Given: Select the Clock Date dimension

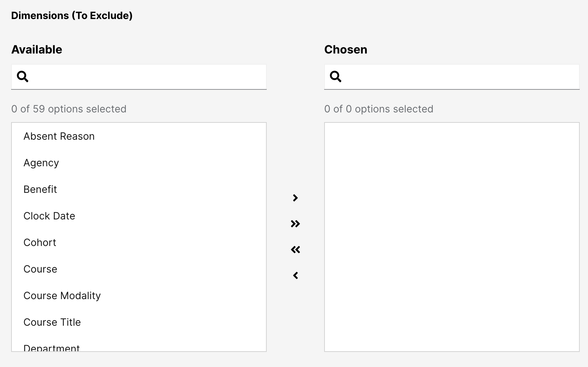Looking at the screenshot, I should 50,216.
